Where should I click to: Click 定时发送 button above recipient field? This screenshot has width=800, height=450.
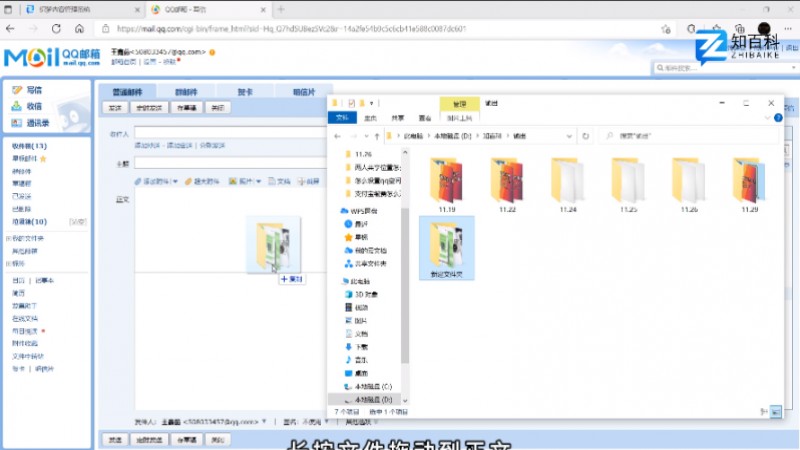coord(149,108)
